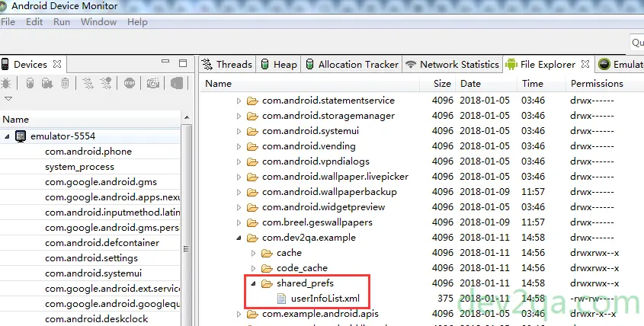
Task: Expand the code_cache folder arrow
Action: click(x=254, y=268)
